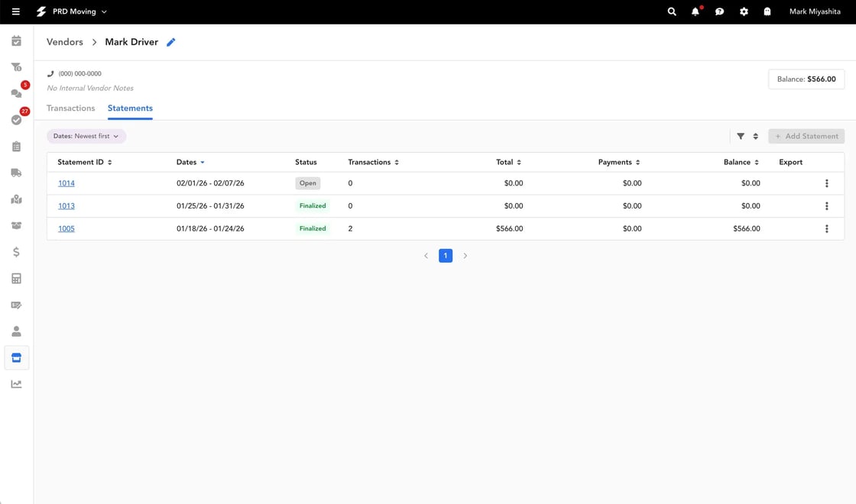The image size is (856, 504).
Task: Open the settings gear icon
Action: (x=744, y=11)
